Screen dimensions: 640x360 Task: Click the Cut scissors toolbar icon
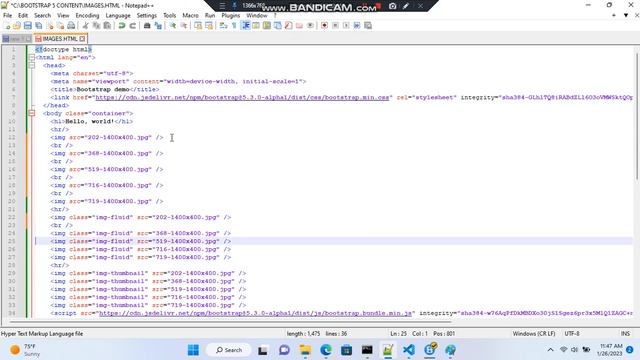[x=85, y=26]
